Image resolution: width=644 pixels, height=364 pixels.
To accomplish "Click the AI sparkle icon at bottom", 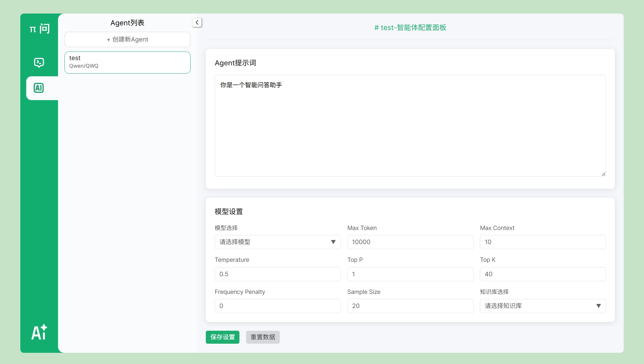I will click(x=39, y=332).
